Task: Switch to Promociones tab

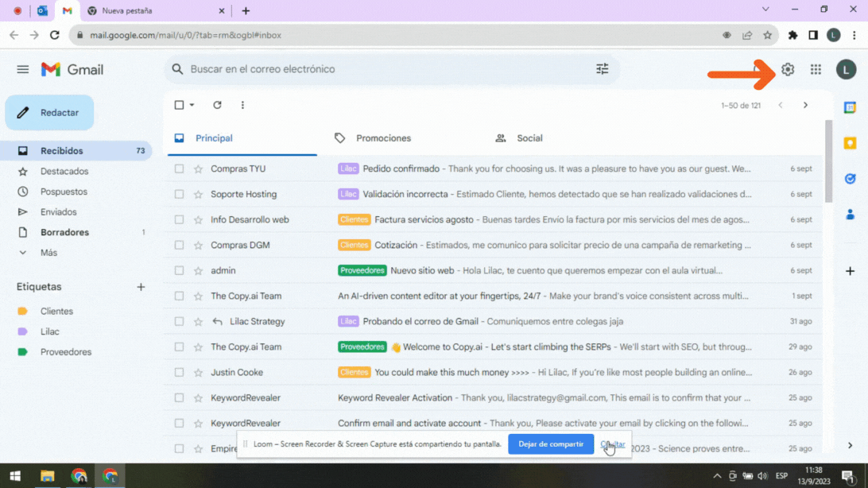Action: coord(383,138)
